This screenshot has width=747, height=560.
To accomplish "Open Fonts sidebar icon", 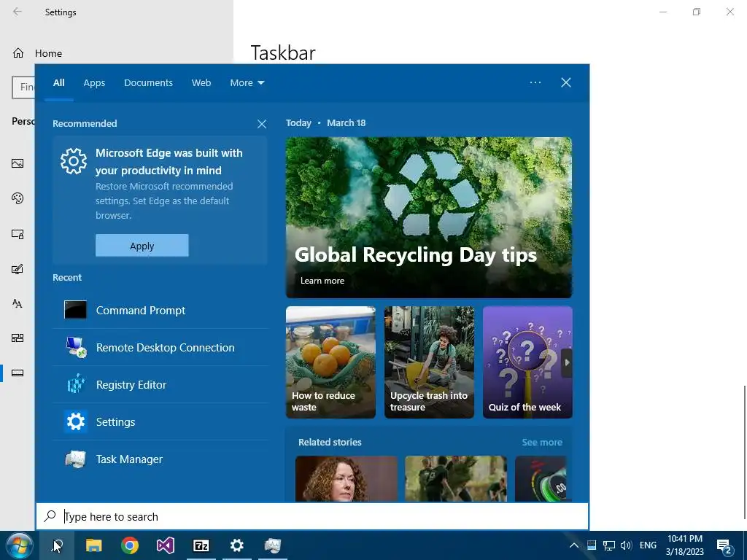I will 18,303.
